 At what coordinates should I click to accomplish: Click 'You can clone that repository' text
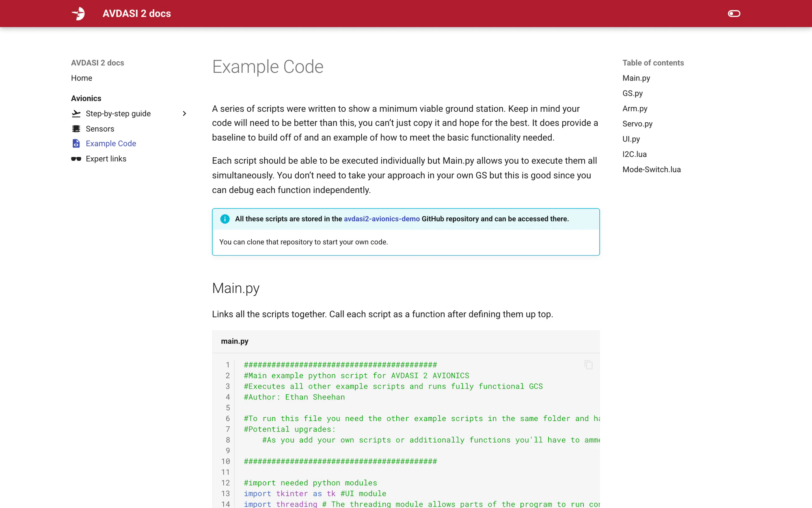pos(304,242)
